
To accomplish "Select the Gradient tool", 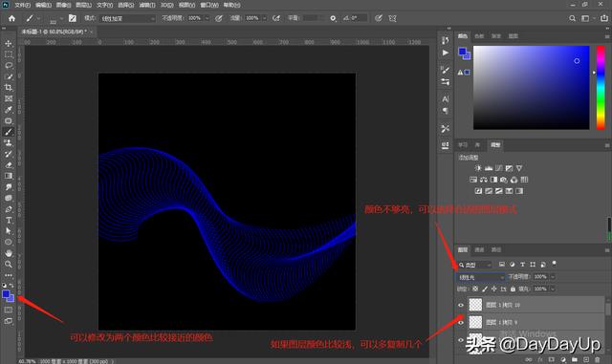I will [x=9, y=176].
